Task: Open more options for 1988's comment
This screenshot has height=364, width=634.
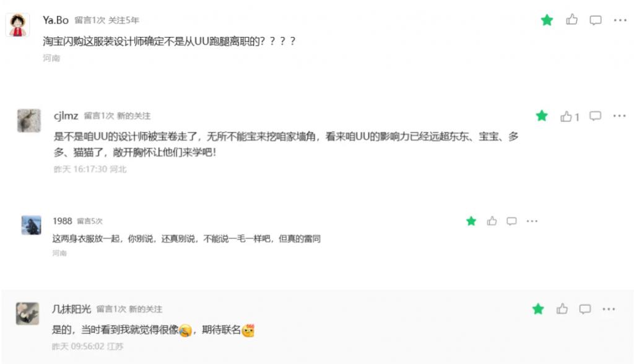Action: [x=532, y=221]
